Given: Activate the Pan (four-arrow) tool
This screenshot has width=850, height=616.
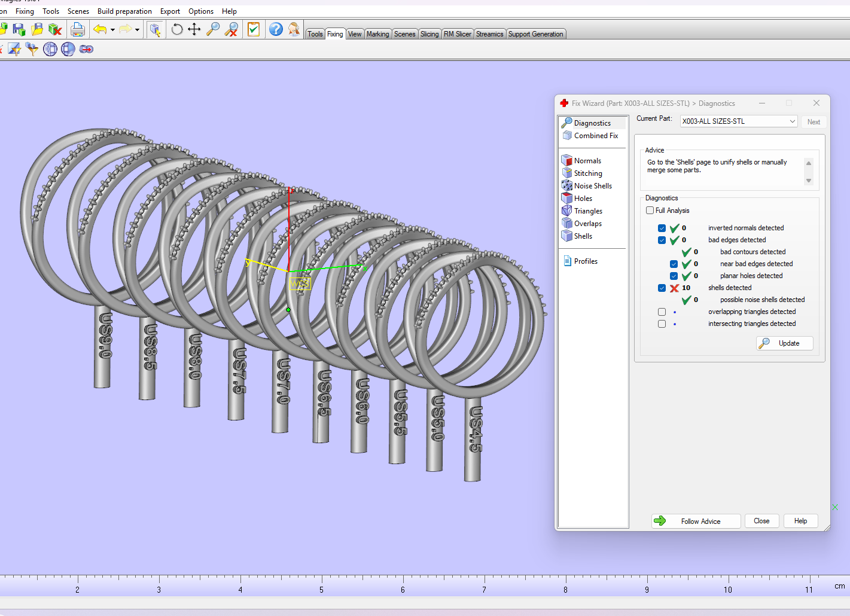Looking at the screenshot, I should [194, 29].
